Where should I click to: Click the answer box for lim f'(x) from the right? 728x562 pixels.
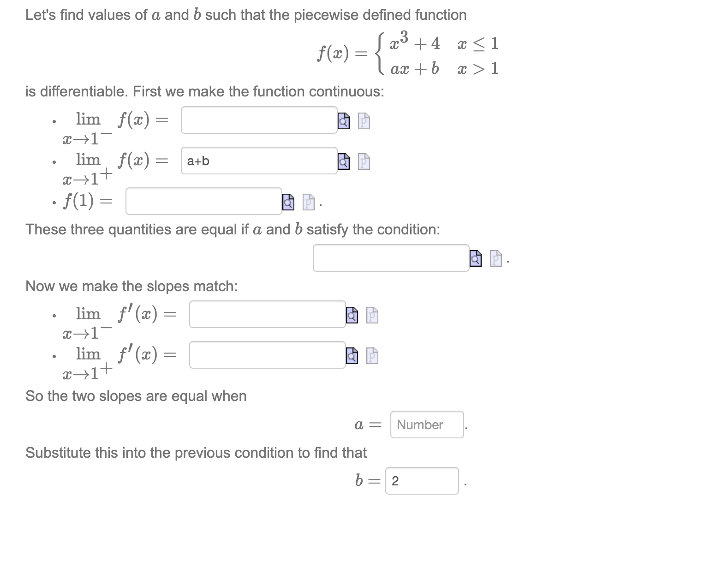click(x=267, y=356)
